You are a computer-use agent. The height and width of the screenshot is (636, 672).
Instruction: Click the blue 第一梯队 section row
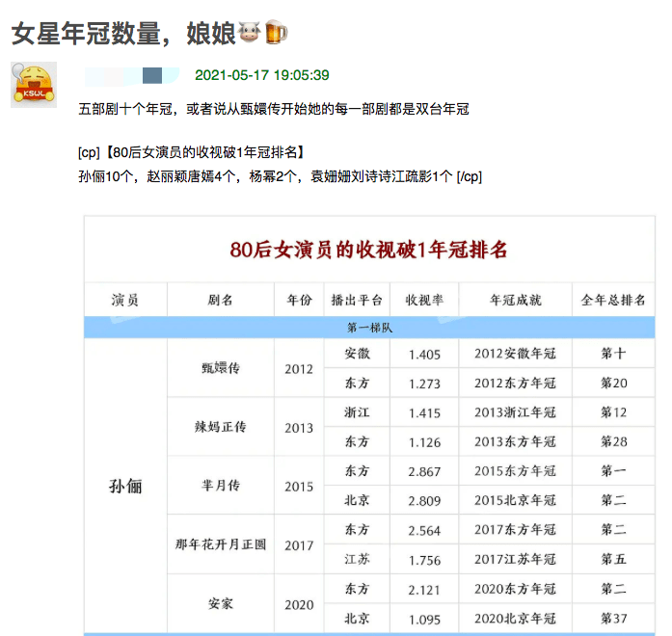[369, 328]
